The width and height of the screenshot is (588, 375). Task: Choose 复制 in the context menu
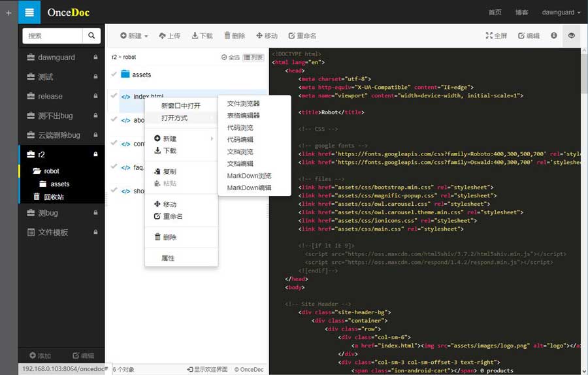click(x=181, y=172)
